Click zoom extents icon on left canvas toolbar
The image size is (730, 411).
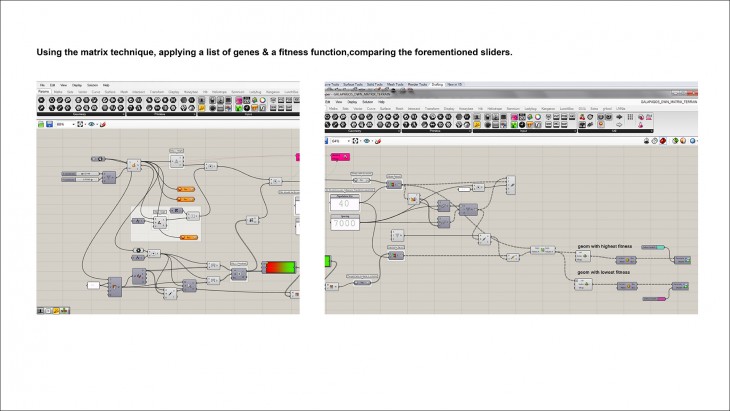pos(80,124)
